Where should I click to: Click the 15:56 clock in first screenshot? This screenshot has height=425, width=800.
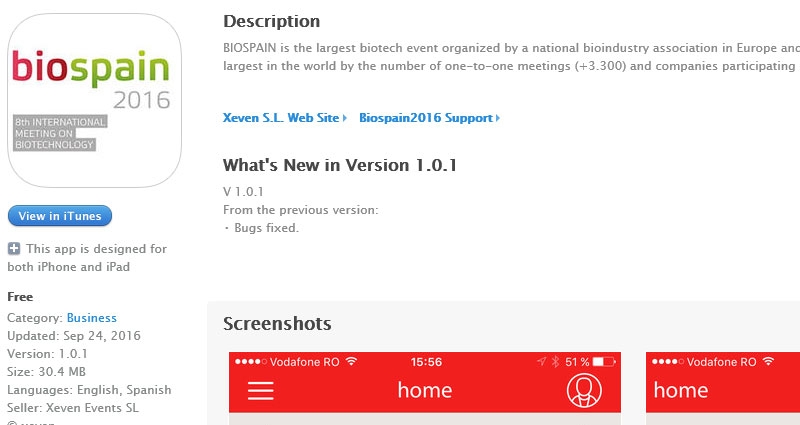pos(426,361)
